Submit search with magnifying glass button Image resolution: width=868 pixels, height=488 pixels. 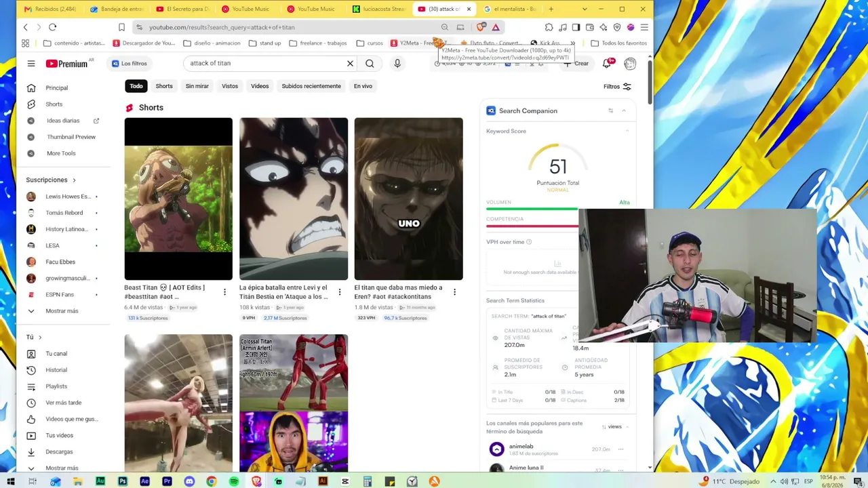pos(370,63)
